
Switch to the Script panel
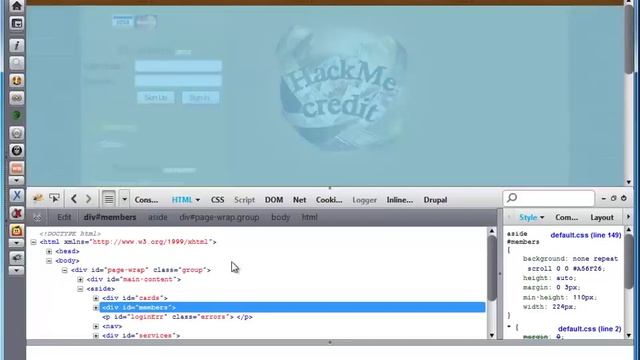point(244,200)
